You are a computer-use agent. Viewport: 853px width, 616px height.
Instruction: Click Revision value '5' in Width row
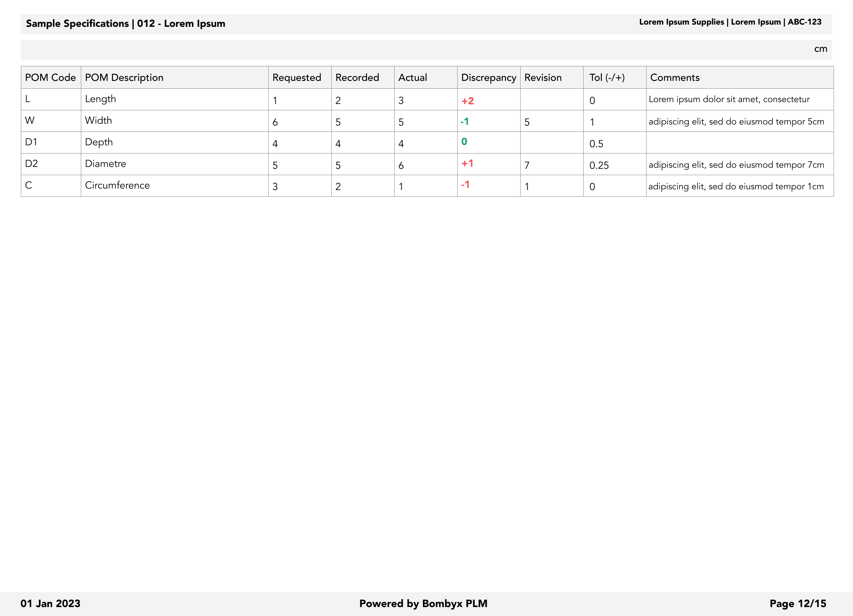(x=527, y=122)
